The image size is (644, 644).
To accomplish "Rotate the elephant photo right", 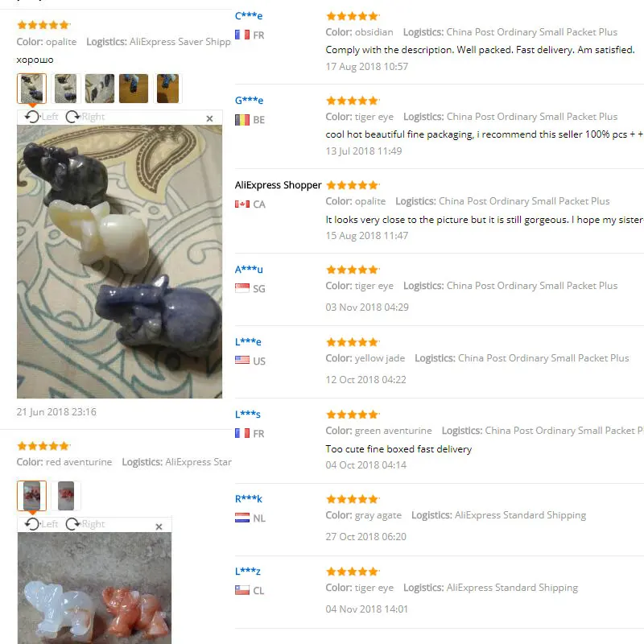I will coord(85,117).
